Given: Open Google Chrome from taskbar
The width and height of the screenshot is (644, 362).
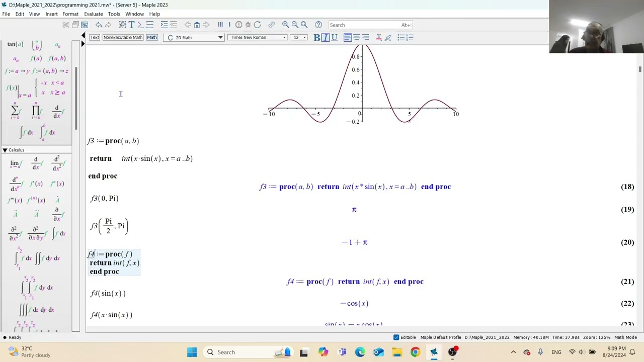Looking at the screenshot, I should [415, 352].
